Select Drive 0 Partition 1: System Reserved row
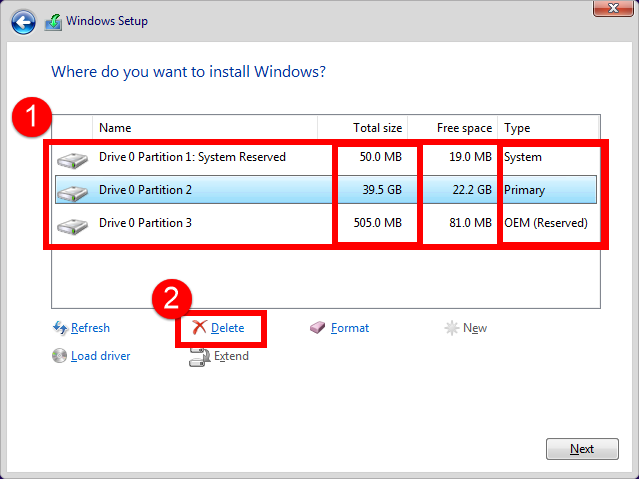This screenshot has height=479, width=639. point(192,157)
